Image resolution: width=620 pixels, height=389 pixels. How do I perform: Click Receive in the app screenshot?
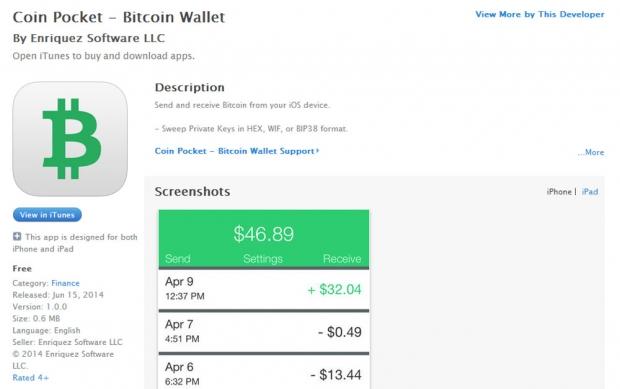tap(342, 259)
